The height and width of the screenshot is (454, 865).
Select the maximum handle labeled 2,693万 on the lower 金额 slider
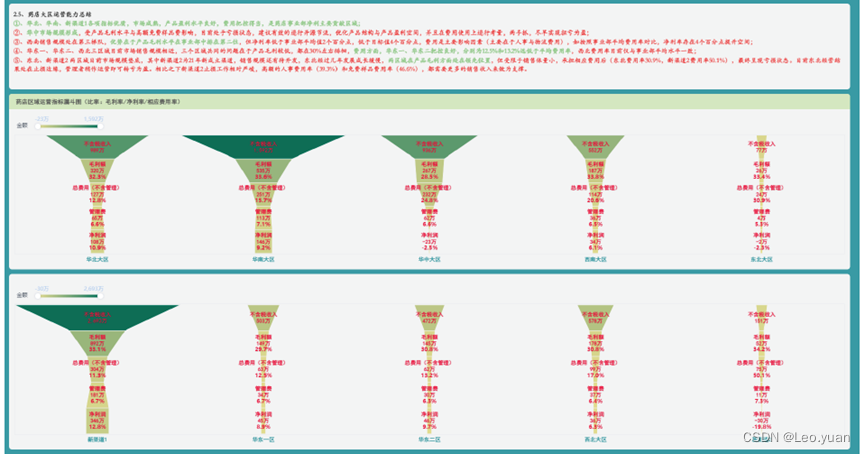click(x=100, y=296)
